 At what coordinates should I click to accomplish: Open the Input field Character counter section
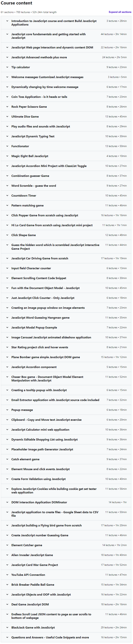click(x=31, y=268)
